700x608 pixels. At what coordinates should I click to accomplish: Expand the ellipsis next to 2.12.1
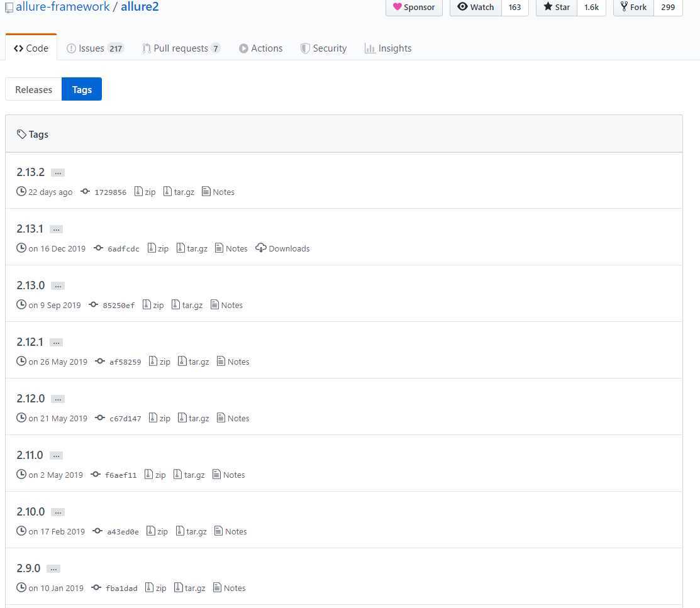(56, 343)
